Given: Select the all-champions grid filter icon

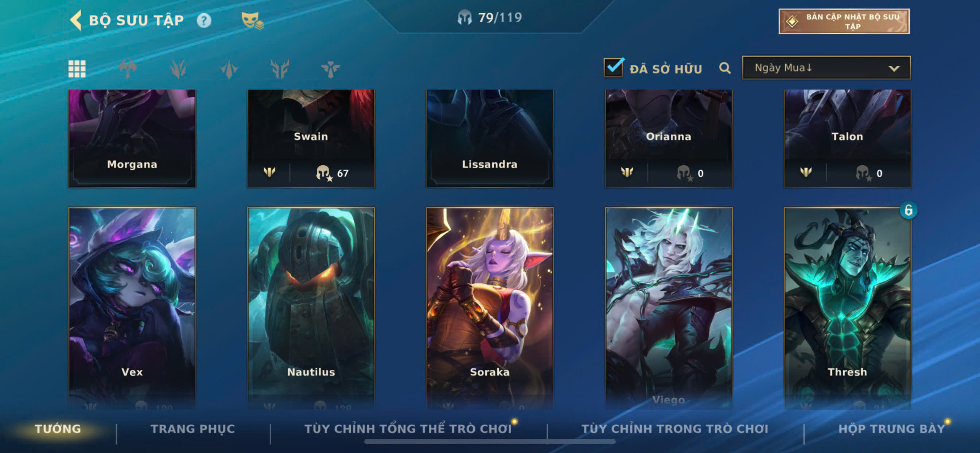Looking at the screenshot, I should tap(77, 69).
